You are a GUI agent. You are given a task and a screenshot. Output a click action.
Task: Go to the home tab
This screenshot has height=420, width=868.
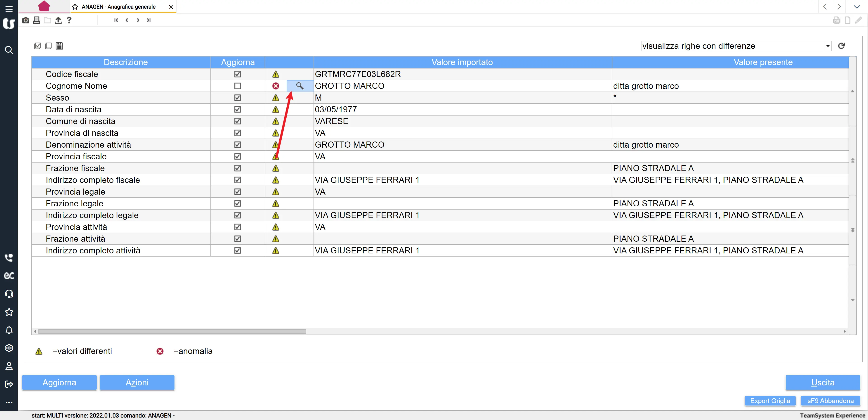click(44, 6)
